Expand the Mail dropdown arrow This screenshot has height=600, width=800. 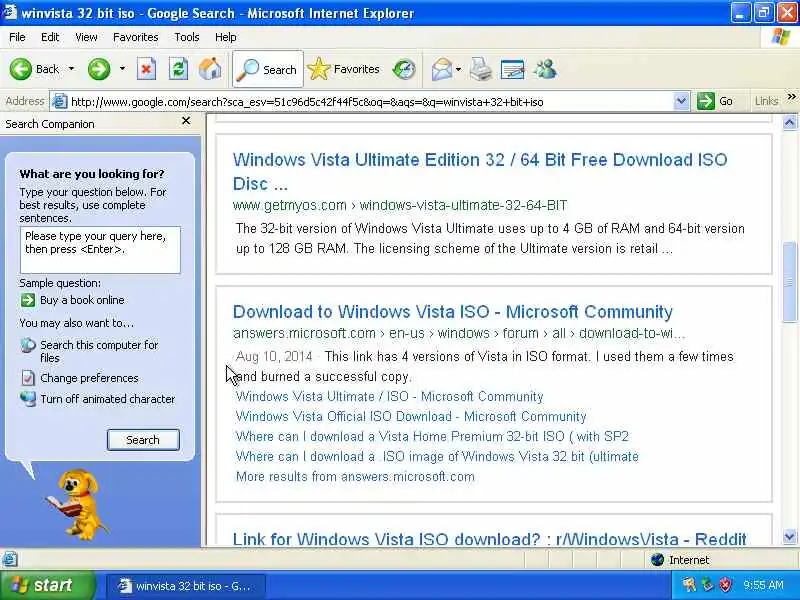click(459, 69)
